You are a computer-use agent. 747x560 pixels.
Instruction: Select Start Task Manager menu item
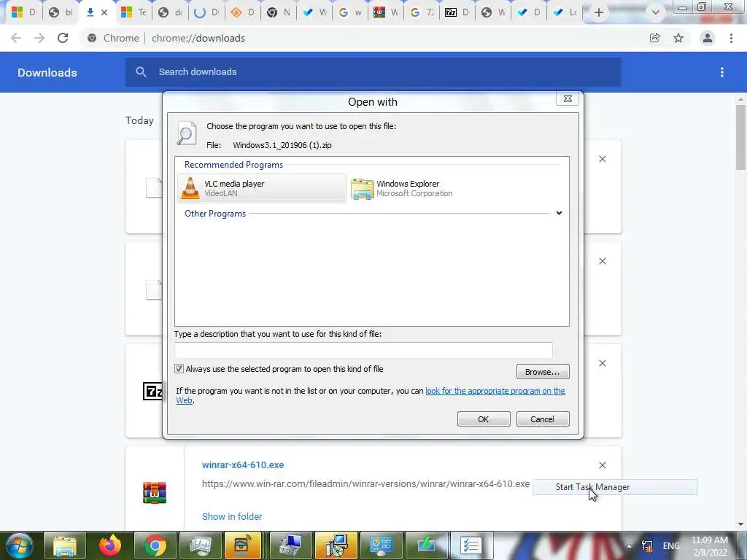point(614,487)
